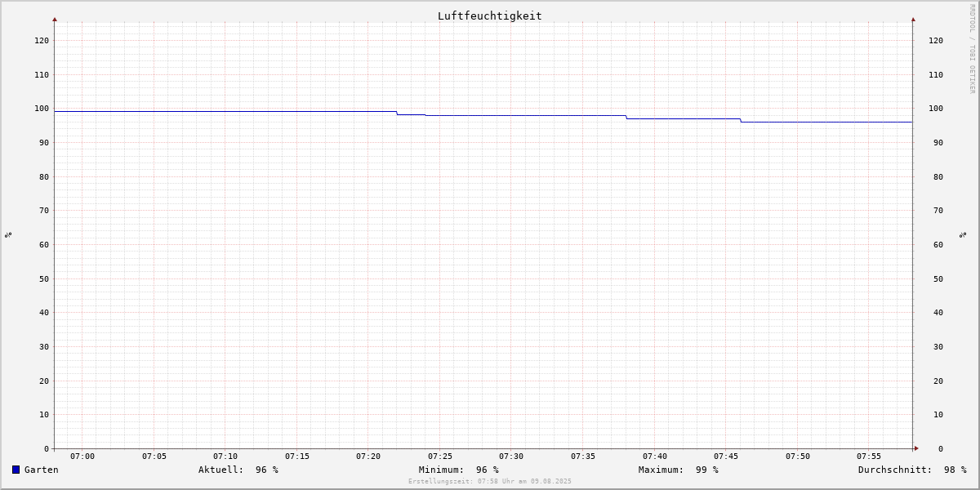Click the 07:45 time axis label
The image size is (980, 490).
[726, 456]
